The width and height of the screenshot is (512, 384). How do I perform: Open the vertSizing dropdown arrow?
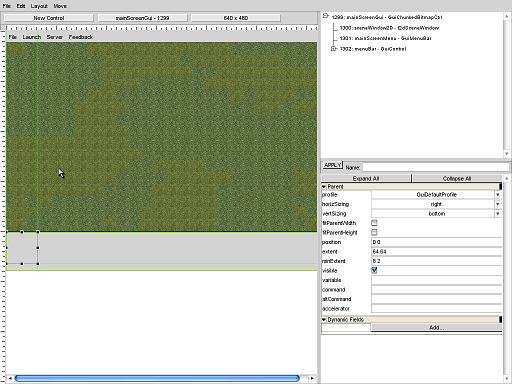pyautogui.click(x=497, y=213)
